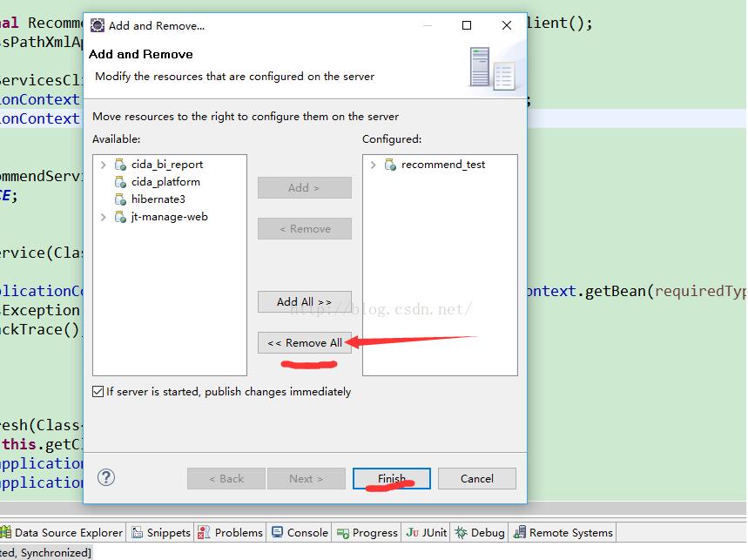Toggle publish changes immediately checkbox
Image resolution: width=748 pixels, height=560 pixels.
[x=98, y=392]
